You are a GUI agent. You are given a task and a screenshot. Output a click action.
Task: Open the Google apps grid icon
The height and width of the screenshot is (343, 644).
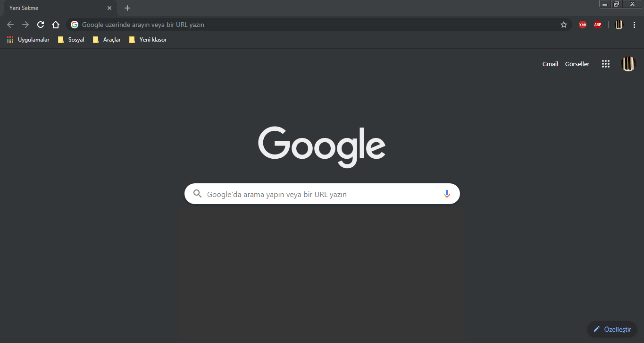pyautogui.click(x=606, y=64)
